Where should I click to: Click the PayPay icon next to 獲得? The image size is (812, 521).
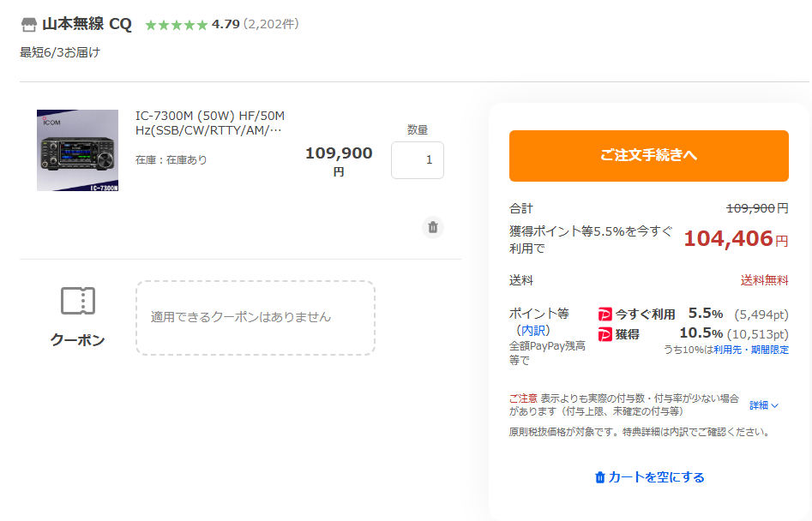604,334
